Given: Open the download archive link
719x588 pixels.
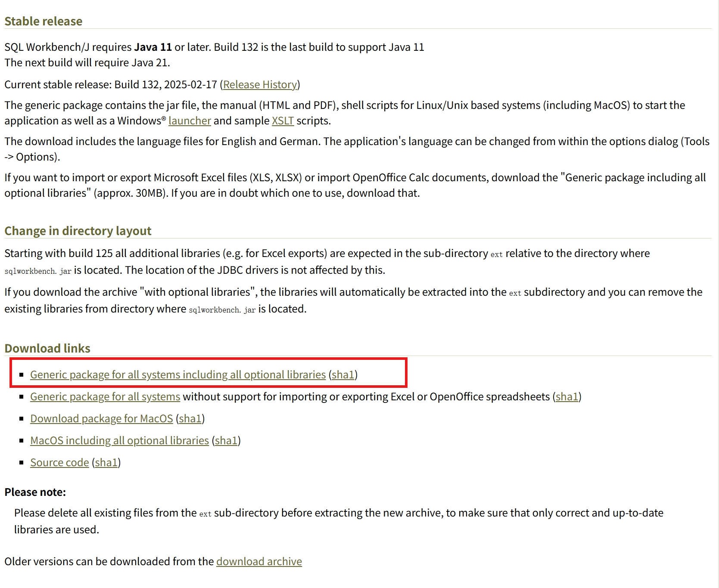Looking at the screenshot, I should pyautogui.click(x=259, y=561).
